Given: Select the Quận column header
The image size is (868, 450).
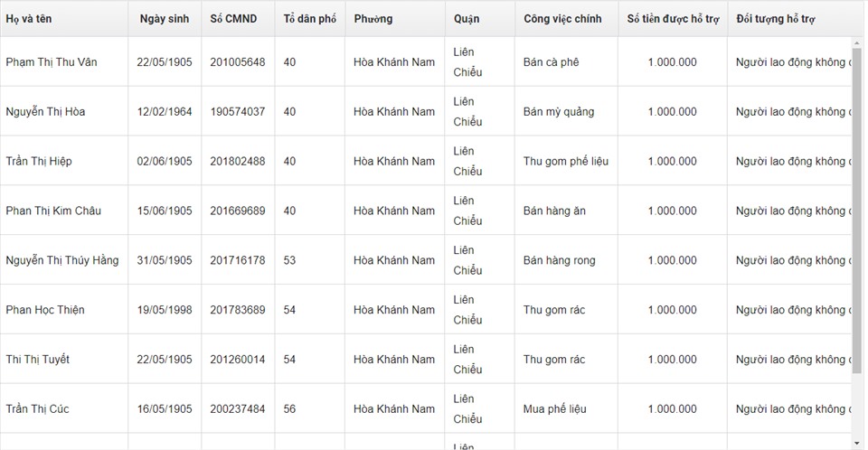Looking at the screenshot, I should [x=480, y=19].
